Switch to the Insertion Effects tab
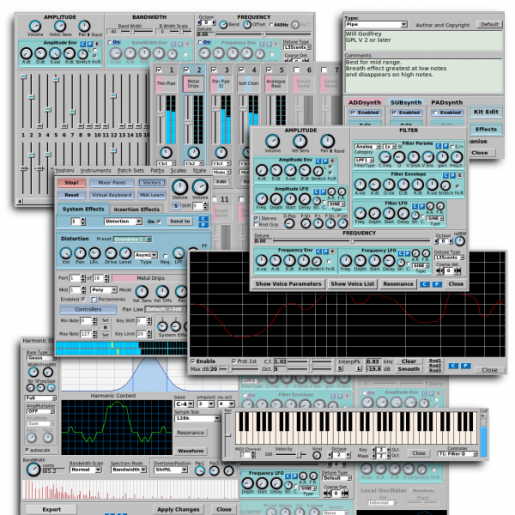515x515 pixels. point(137,209)
